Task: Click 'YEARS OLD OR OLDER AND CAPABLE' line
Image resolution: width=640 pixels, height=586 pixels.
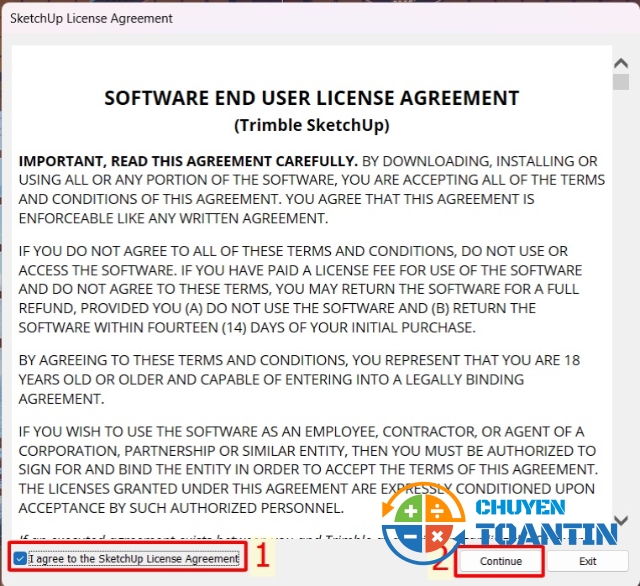Action: pyautogui.click(x=271, y=379)
